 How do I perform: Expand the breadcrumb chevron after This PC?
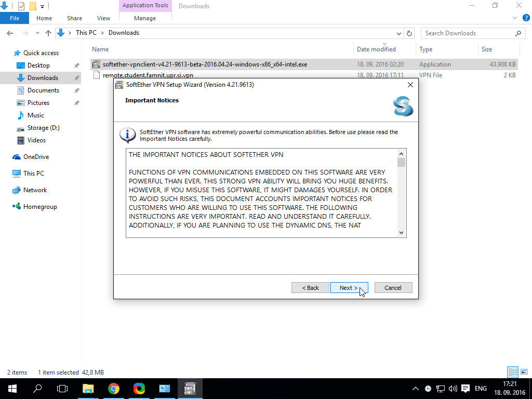tap(102, 33)
